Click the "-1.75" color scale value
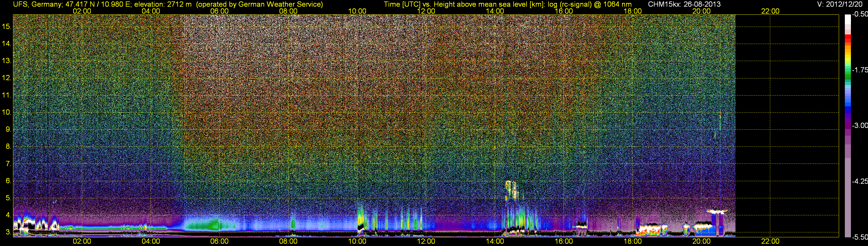This screenshot has width=868, height=246. [x=860, y=70]
